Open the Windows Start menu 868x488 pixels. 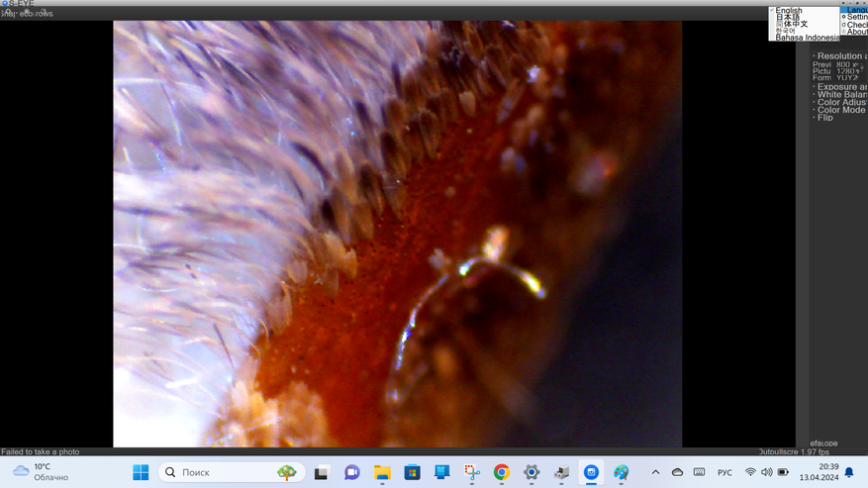point(141,472)
